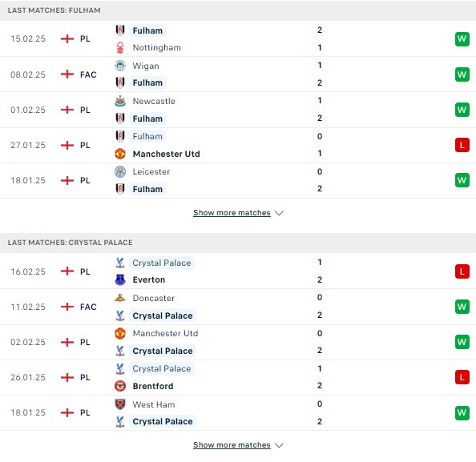Click Show more matches under Fulham
Viewport: 476px width, 462px height.
(x=232, y=213)
